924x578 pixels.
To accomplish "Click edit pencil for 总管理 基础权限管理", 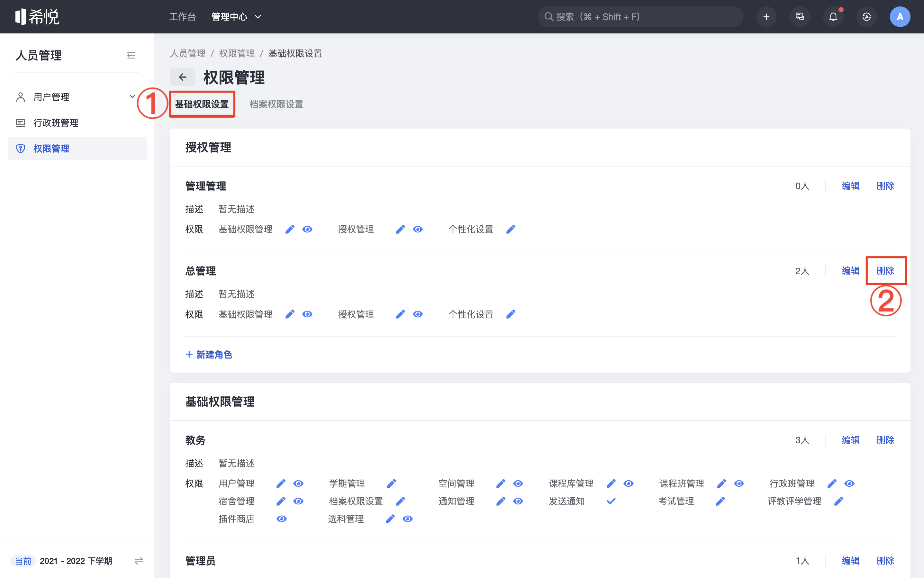I will coord(290,314).
